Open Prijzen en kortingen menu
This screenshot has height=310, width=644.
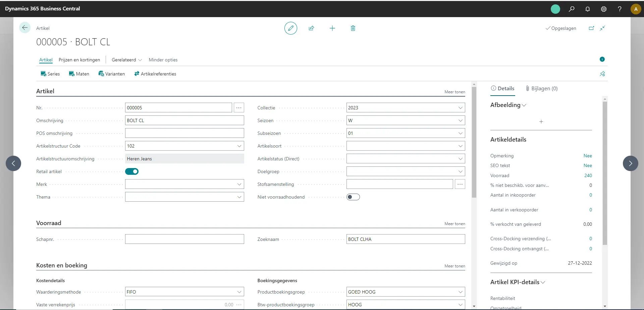79,60
